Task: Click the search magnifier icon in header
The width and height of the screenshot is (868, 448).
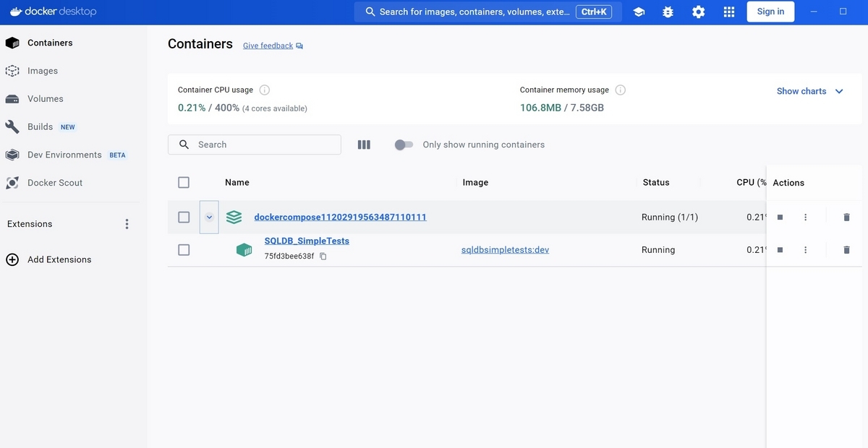Action: click(x=370, y=12)
